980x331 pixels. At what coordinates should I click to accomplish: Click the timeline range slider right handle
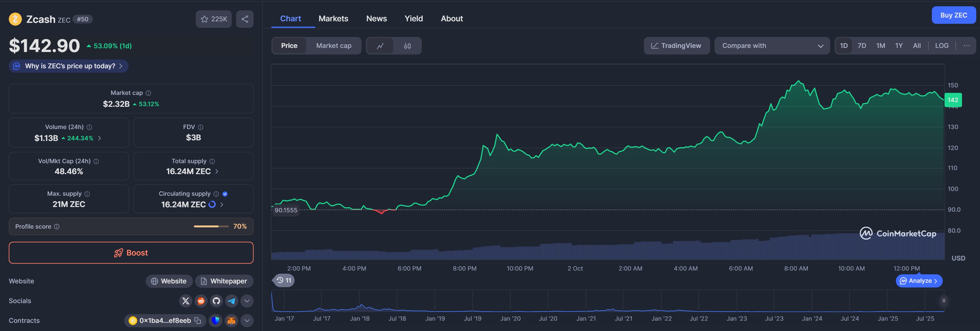click(943, 301)
